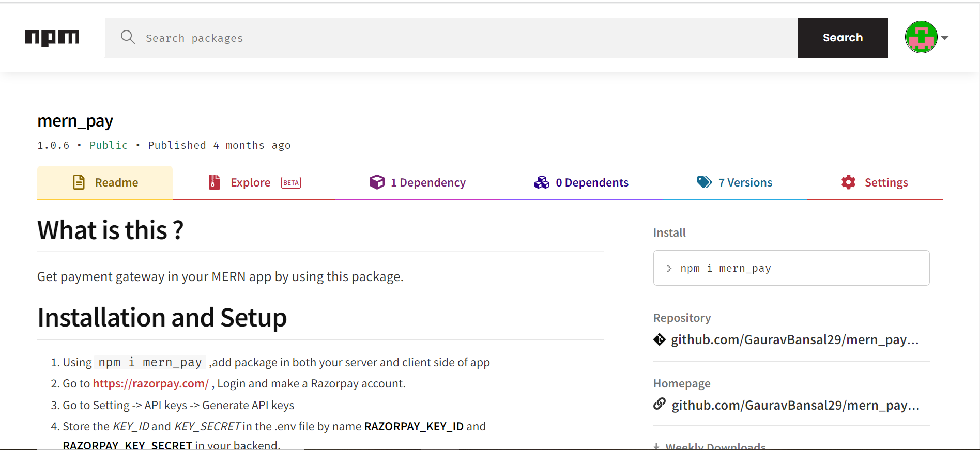Click the search magnifier icon
This screenshot has height=450, width=980.
click(x=128, y=37)
